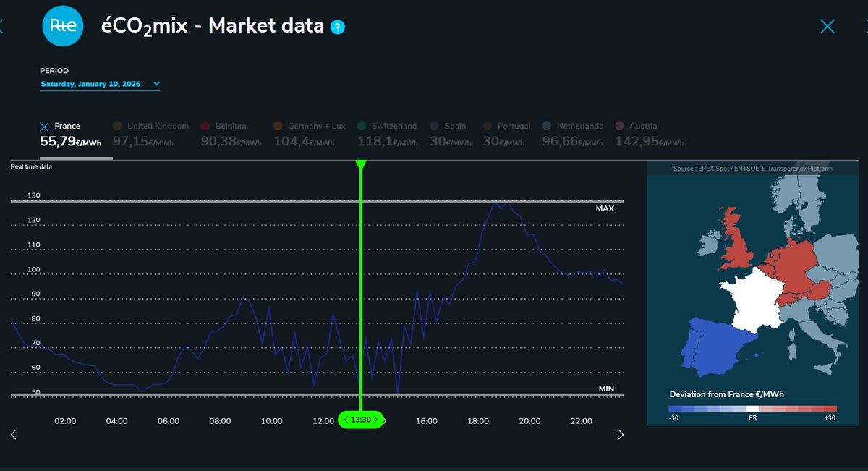Close the Market data panel with X

(x=827, y=27)
